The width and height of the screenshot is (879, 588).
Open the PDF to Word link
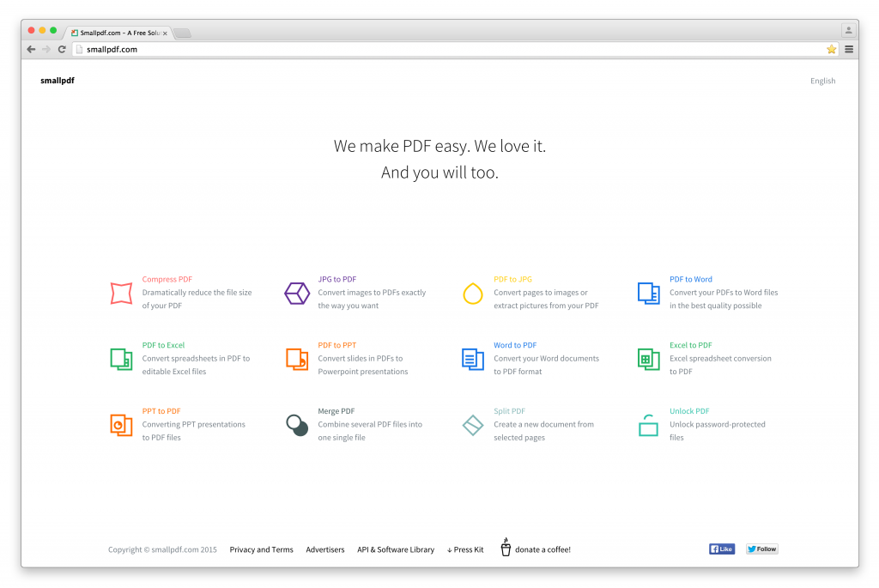point(691,279)
